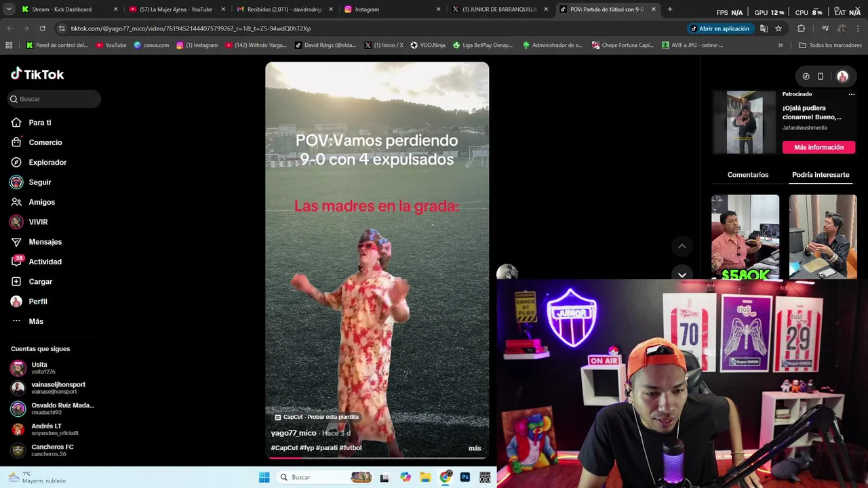
Task: Open Photoshop from the taskbar
Action: [465, 477]
